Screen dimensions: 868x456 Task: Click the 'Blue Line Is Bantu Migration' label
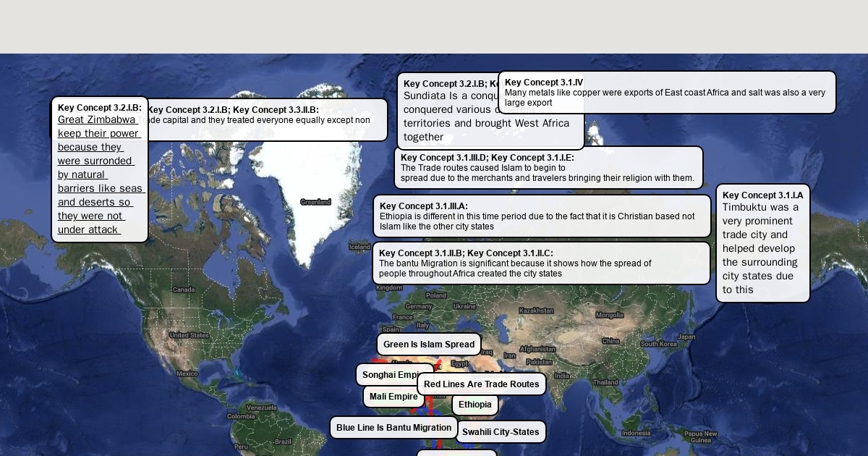click(x=393, y=428)
